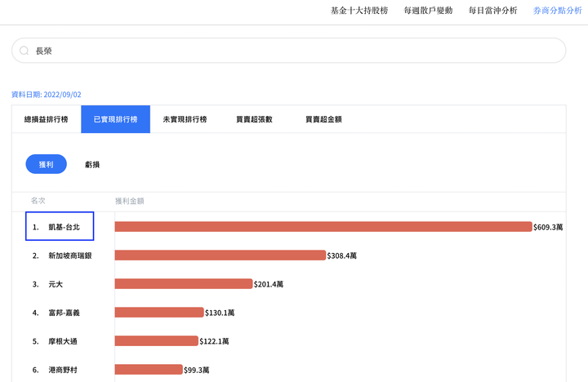588x382 pixels.
Task: Click the $122.1萬 value label
Action: coord(214,341)
